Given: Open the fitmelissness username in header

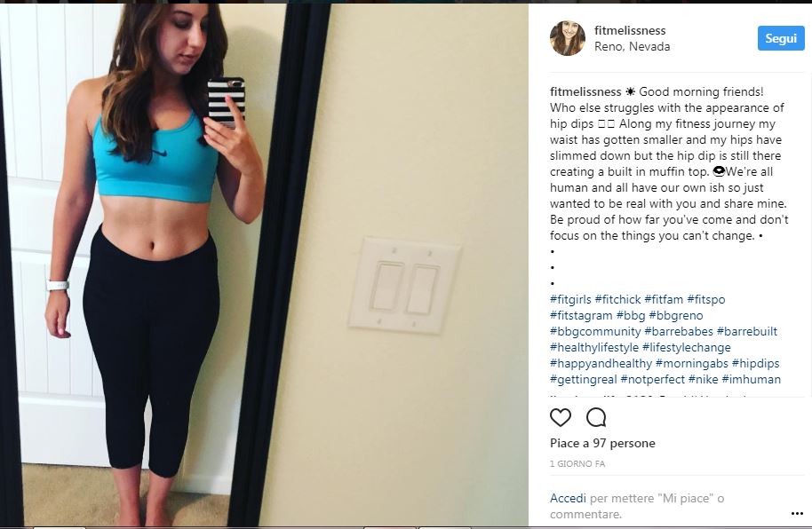Looking at the screenshot, I should 630,30.
